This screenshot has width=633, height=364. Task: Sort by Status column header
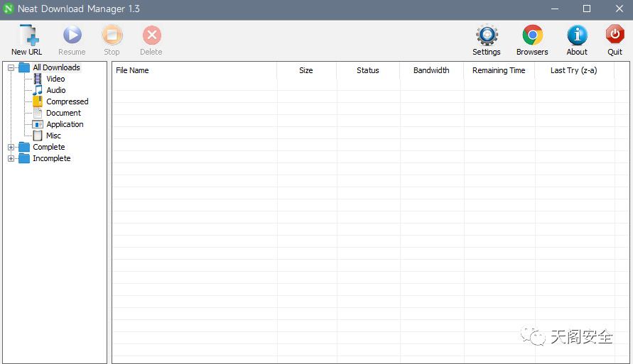pyautogui.click(x=368, y=70)
